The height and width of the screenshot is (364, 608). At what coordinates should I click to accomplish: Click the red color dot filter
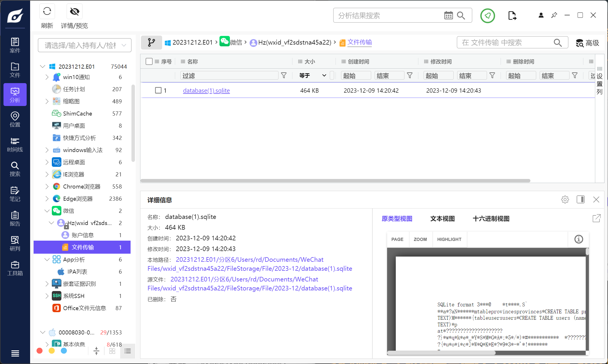click(40, 351)
